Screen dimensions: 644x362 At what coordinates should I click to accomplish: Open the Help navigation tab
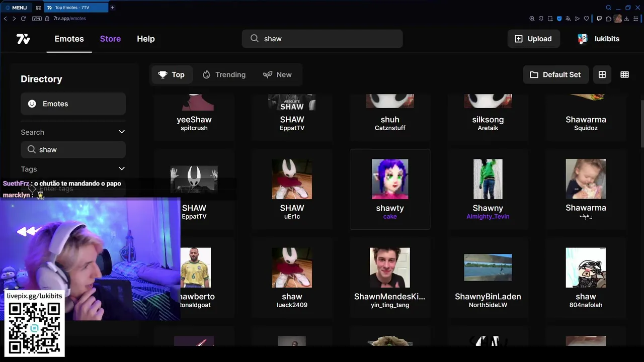tap(146, 39)
